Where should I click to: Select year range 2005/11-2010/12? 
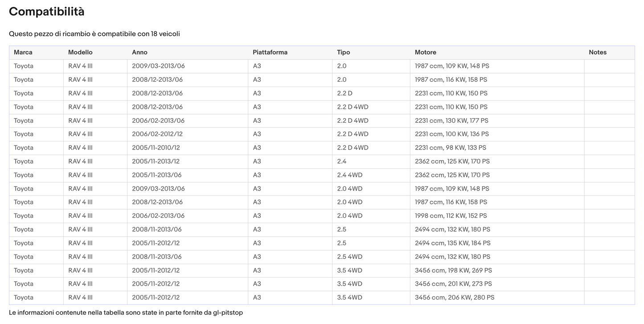click(x=156, y=148)
